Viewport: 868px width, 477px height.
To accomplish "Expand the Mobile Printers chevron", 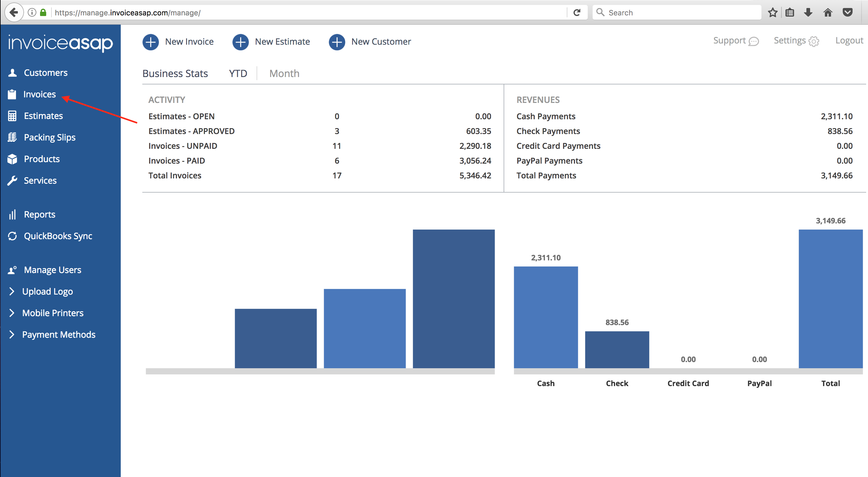I will tap(12, 313).
